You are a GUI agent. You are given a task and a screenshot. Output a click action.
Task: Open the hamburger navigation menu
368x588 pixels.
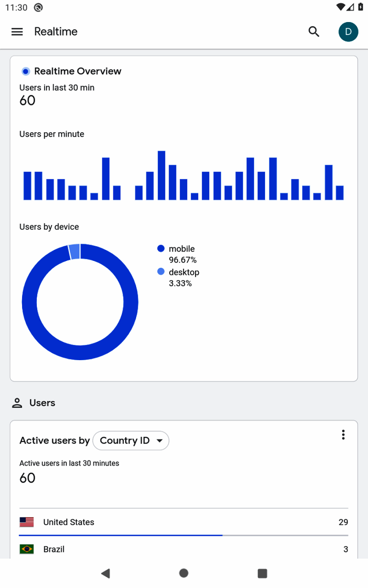pyautogui.click(x=17, y=32)
